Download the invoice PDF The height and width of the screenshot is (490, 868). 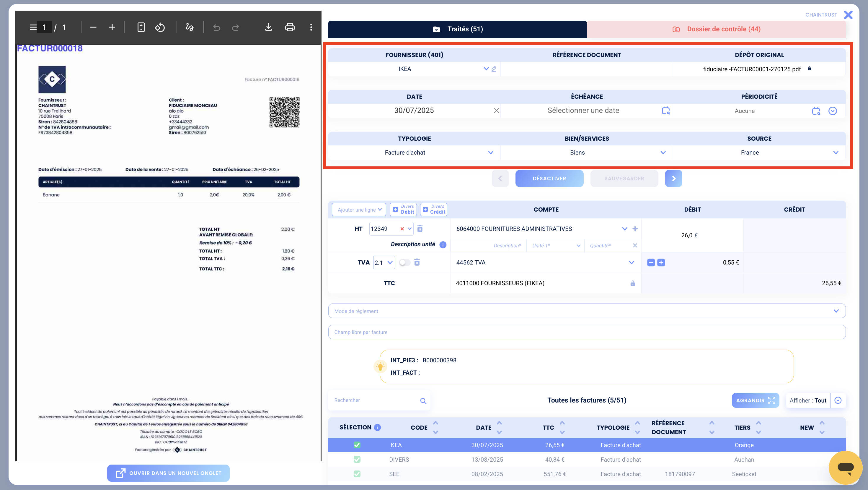(x=269, y=27)
